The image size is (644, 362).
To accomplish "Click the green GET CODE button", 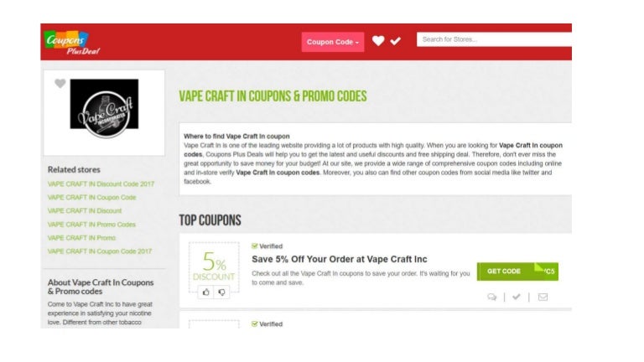I will (x=517, y=271).
